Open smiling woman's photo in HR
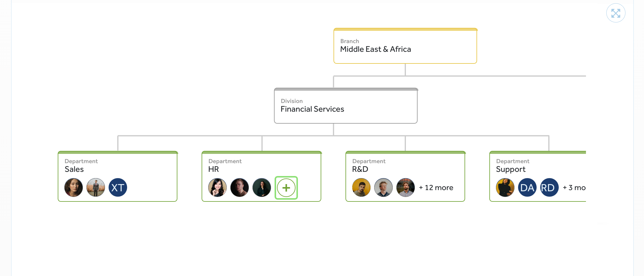The image size is (644, 276). tap(217, 188)
